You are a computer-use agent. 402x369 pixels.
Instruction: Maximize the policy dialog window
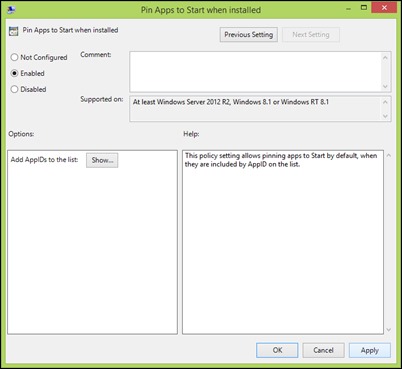pos(364,8)
